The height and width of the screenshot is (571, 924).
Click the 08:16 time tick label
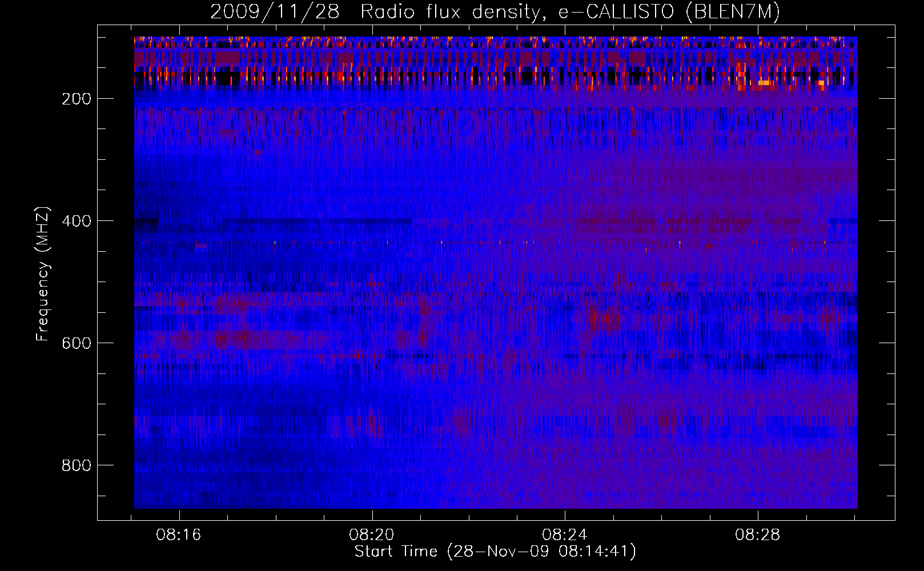pyautogui.click(x=179, y=535)
